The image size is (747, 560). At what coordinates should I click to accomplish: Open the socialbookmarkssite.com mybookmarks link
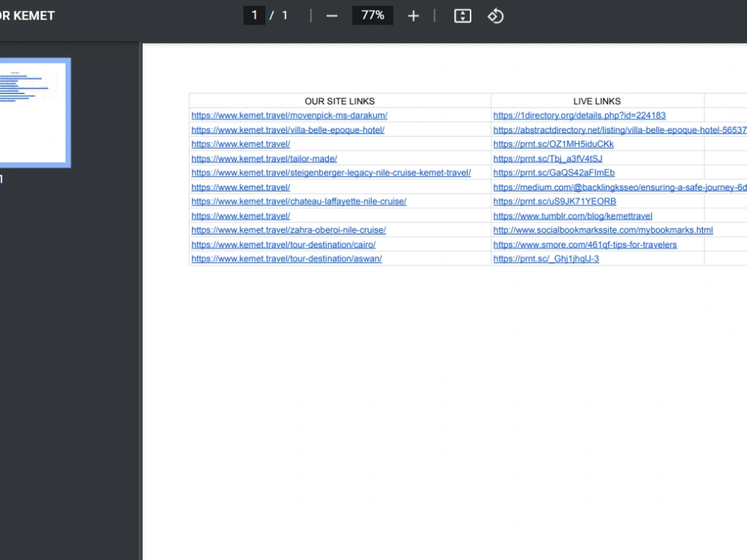603,229
